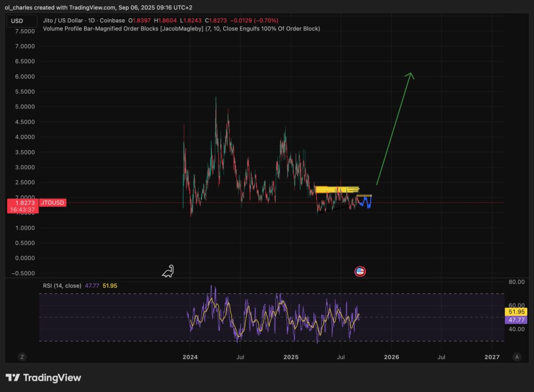
Task: Toggle the A auto-scale button
Action: click(x=516, y=357)
